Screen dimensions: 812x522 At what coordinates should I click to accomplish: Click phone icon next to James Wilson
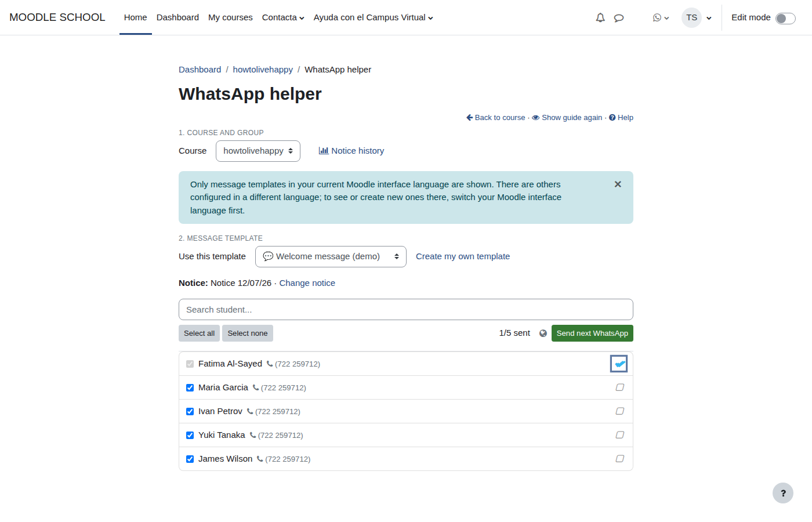tap(260, 459)
